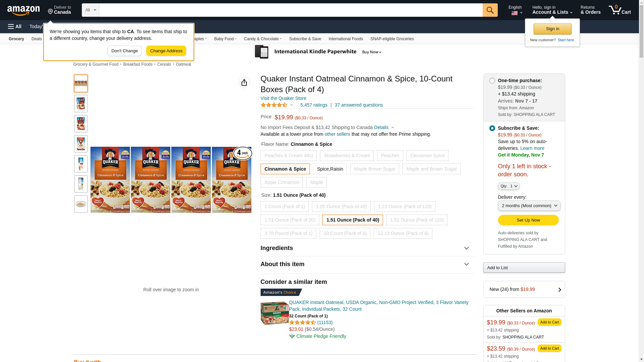Click the share icon on product image
Viewport: 644px width, 362px height.
[244, 82]
